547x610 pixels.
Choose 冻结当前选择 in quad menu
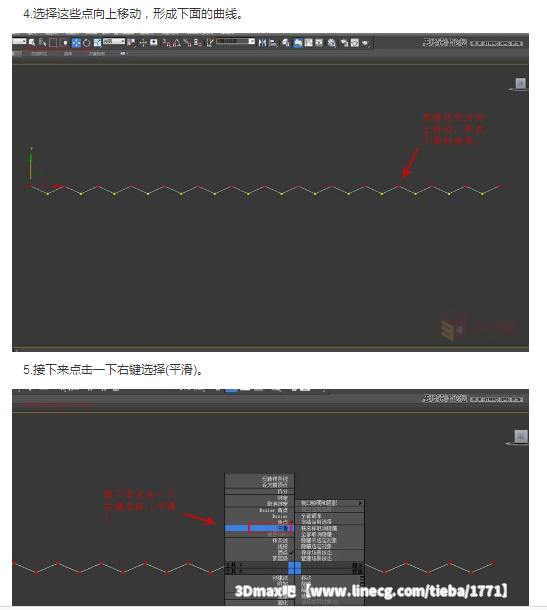click(316, 522)
